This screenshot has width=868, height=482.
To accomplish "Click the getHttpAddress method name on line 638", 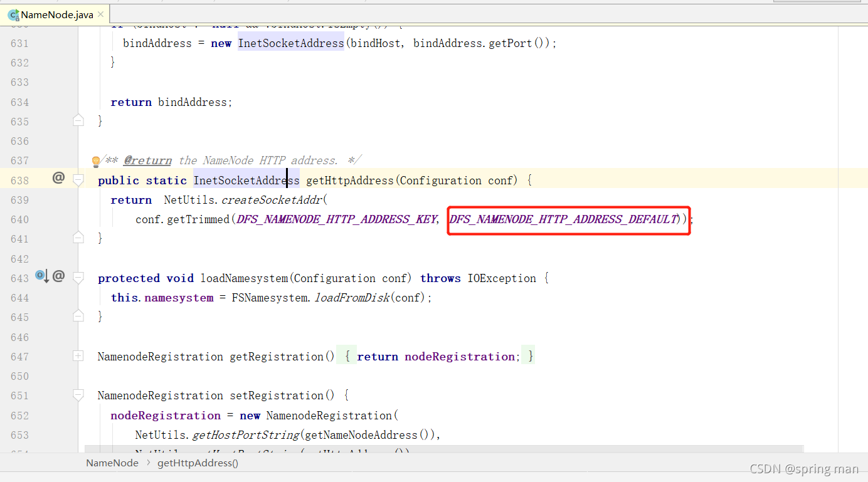I will pyautogui.click(x=349, y=181).
